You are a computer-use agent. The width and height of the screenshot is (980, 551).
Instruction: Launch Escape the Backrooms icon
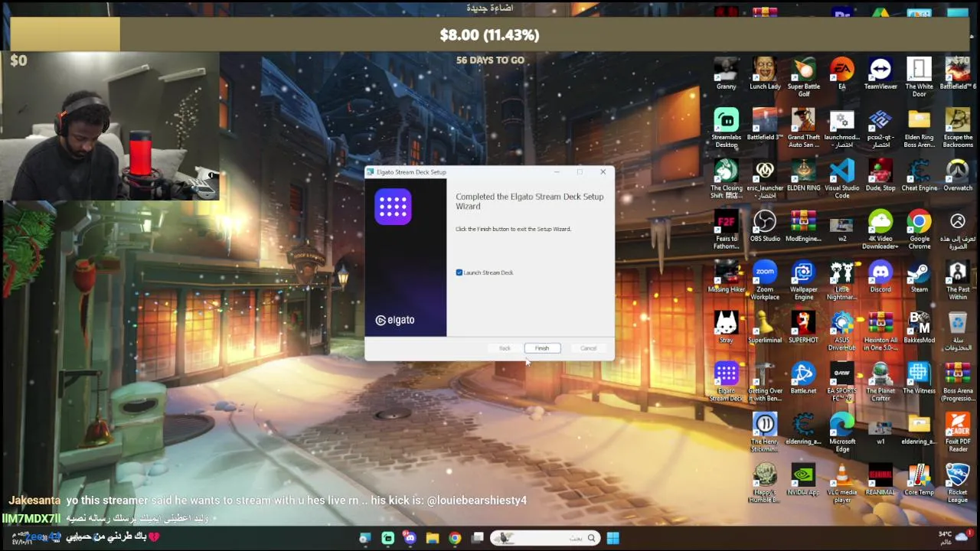[x=958, y=128]
